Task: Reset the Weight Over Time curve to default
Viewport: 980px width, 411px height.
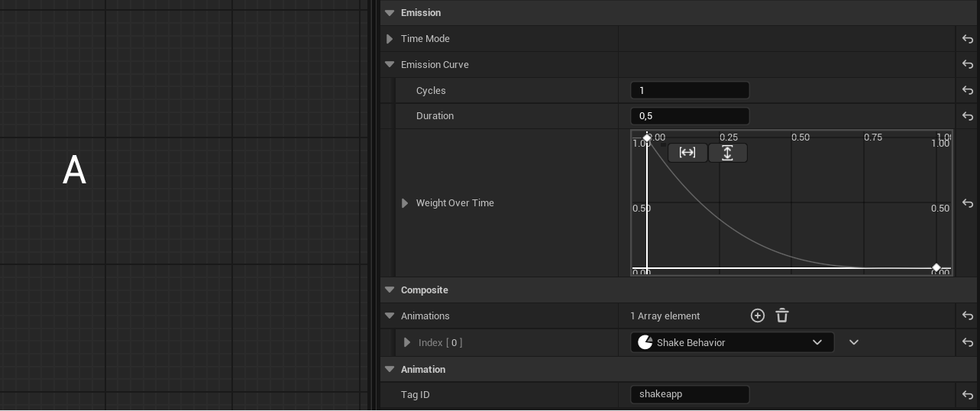Action: click(x=968, y=203)
